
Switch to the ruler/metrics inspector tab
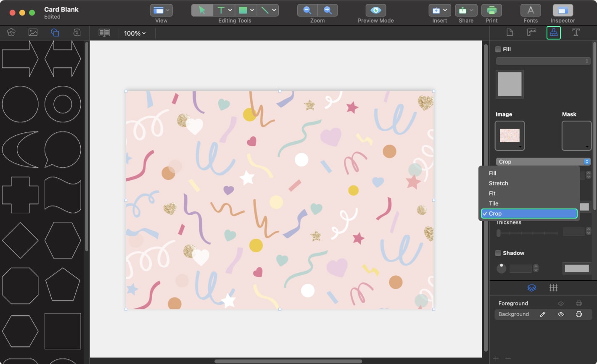pyautogui.click(x=531, y=32)
